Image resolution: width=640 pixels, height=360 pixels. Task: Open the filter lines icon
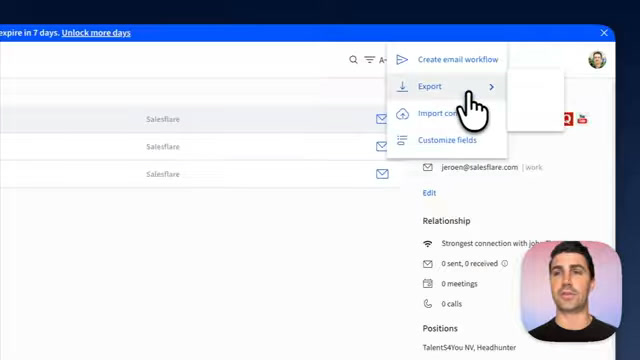pyautogui.click(x=369, y=60)
